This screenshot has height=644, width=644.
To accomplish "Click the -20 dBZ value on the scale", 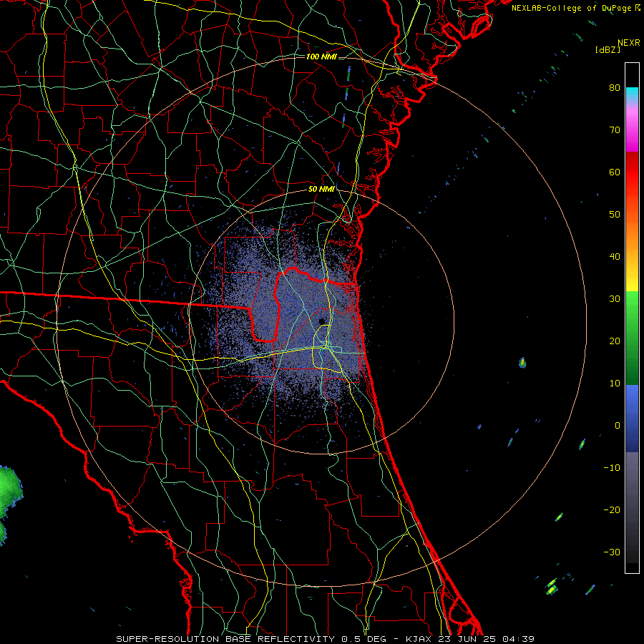I will point(612,509).
